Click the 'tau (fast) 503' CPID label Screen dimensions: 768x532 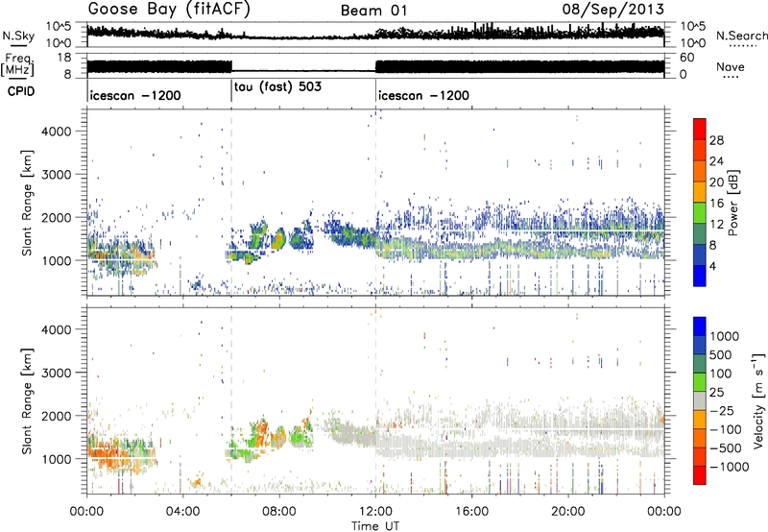click(x=277, y=87)
